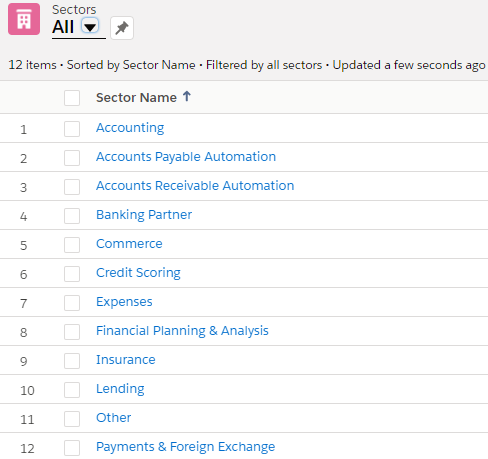Open Payments & Foreign Exchange sector
The width and height of the screenshot is (488, 459).
click(x=186, y=447)
